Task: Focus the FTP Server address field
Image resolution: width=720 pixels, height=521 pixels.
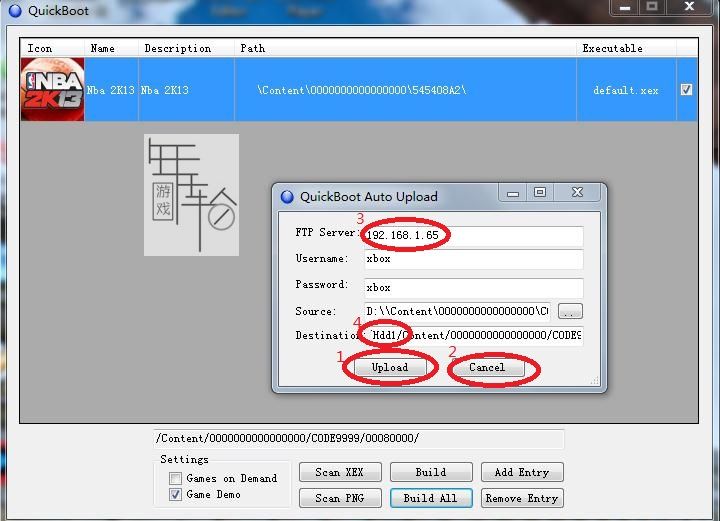Action: pyautogui.click(x=473, y=235)
